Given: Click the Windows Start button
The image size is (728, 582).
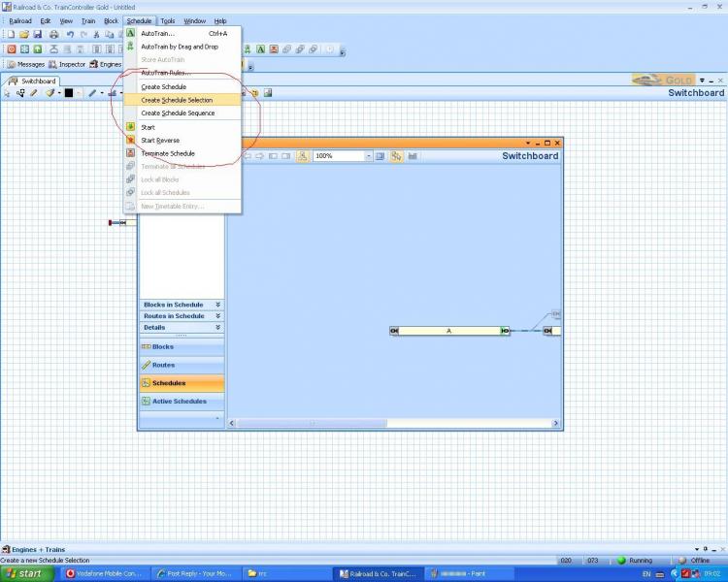Looking at the screenshot, I should pos(25,573).
